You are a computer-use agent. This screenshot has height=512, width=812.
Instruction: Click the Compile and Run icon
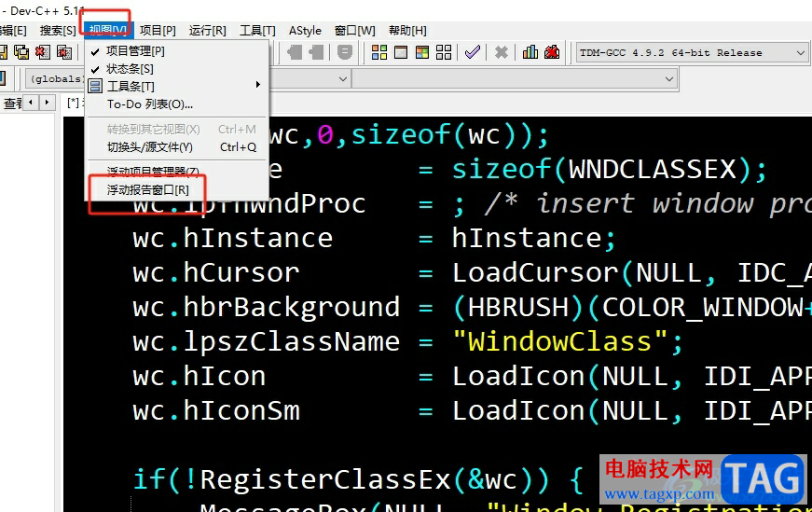[x=422, y=52]
